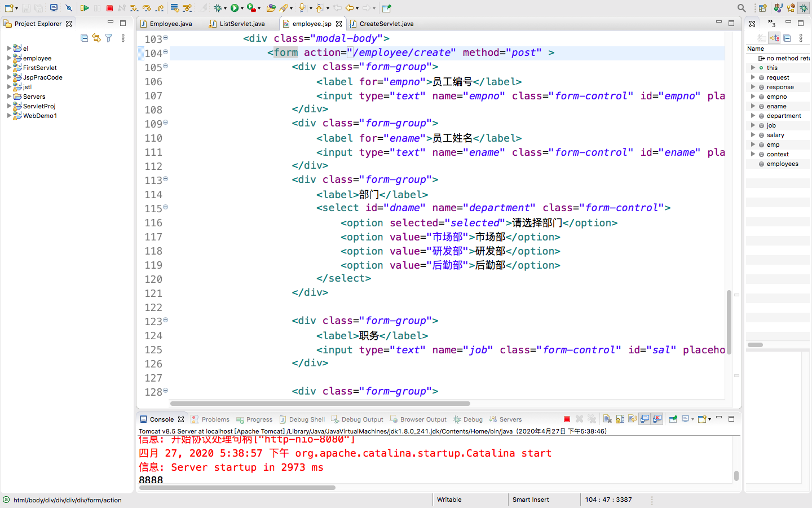Expand the JspPracCode project
The width and height of the screenshot is (812, 508).
point(9,77)
